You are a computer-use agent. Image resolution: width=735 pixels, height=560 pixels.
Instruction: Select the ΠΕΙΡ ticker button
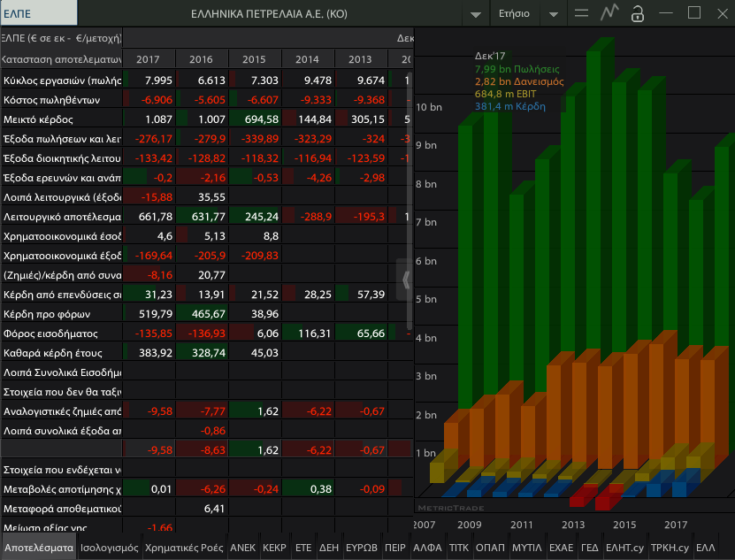pyautogui.click(x=394, y=548)
